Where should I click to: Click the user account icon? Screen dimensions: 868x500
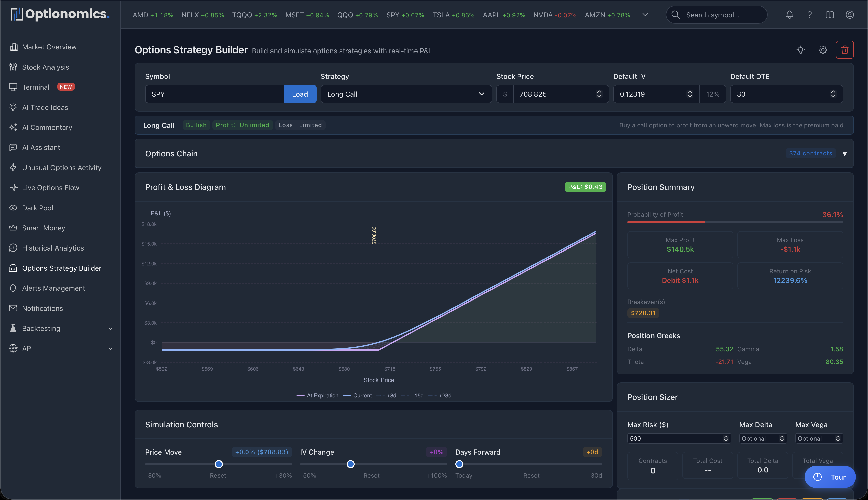click(x=850, y=15)
